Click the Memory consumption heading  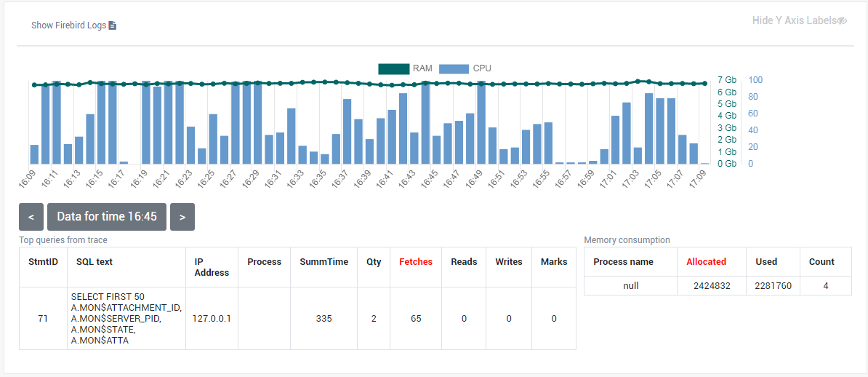pos(627,240)
